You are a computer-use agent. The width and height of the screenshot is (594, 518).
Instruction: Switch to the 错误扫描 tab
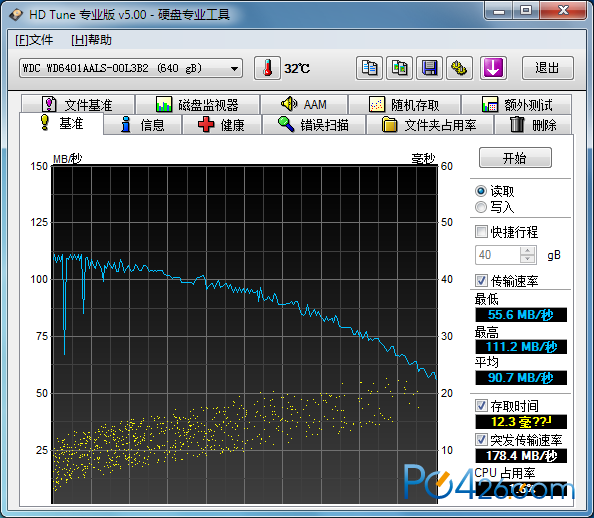pos(314,125)
